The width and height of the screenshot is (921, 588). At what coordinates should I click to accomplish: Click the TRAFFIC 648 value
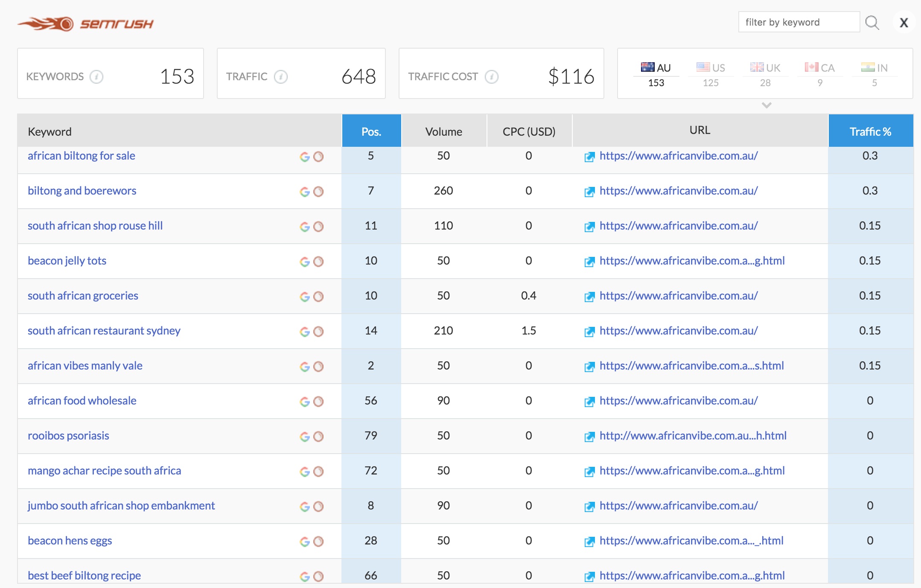point(358,77)
